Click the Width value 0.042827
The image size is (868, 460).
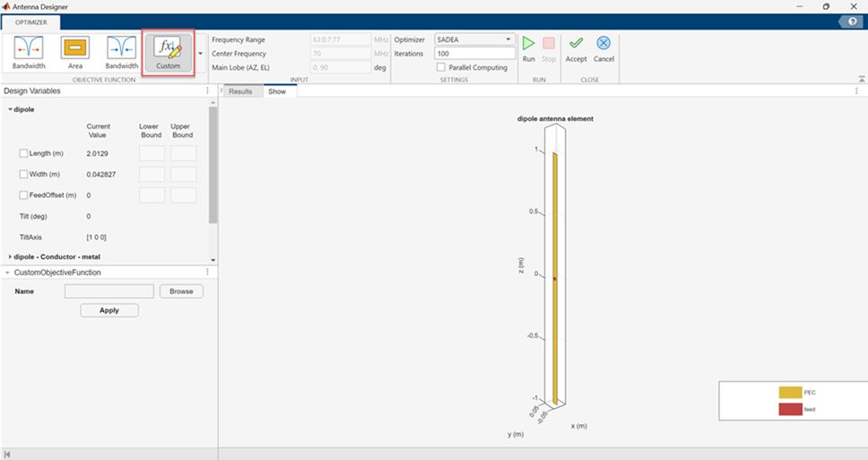click(101, 174)
